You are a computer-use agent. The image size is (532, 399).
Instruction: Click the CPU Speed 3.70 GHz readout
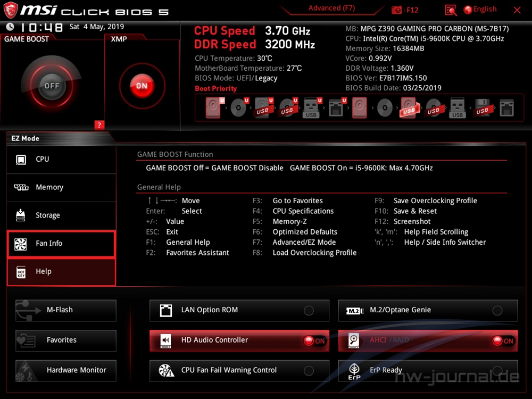252,31
